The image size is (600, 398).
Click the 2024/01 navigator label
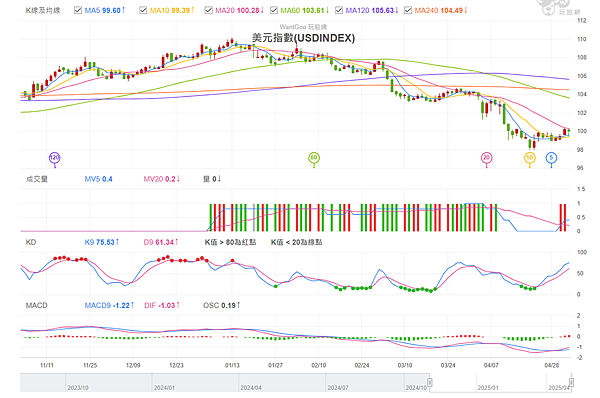click(165, 388)
